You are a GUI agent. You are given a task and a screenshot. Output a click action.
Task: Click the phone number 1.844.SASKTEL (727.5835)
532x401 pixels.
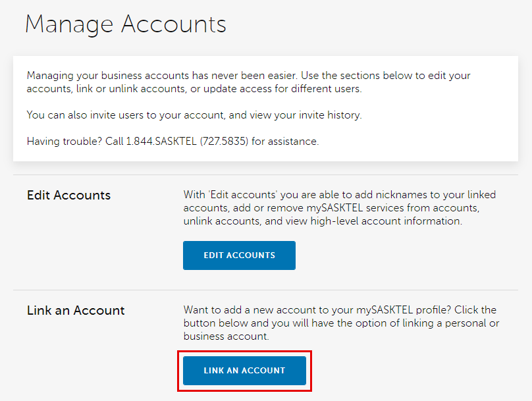[x=188, y=141]
